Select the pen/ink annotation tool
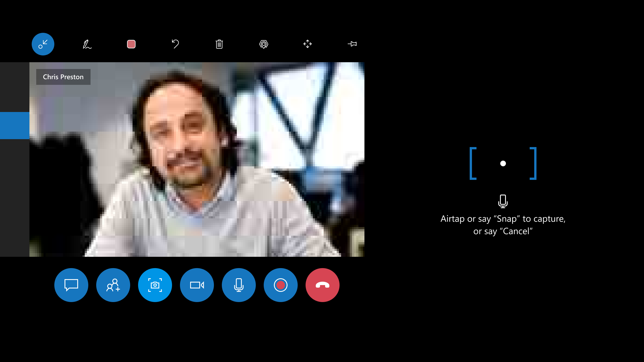Image resolution: width=644 pixels, height=362 pixels. coord(87,44)
